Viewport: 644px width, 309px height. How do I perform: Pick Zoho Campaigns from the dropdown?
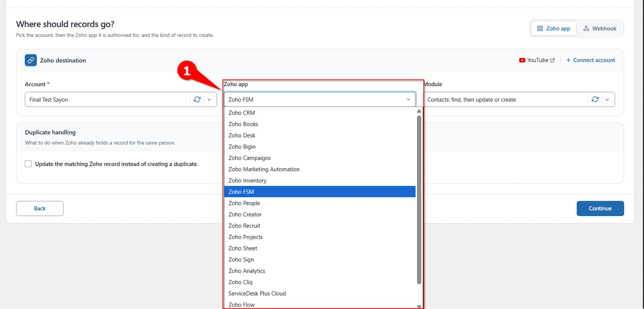pyautogui.click(x=320, y=158)
